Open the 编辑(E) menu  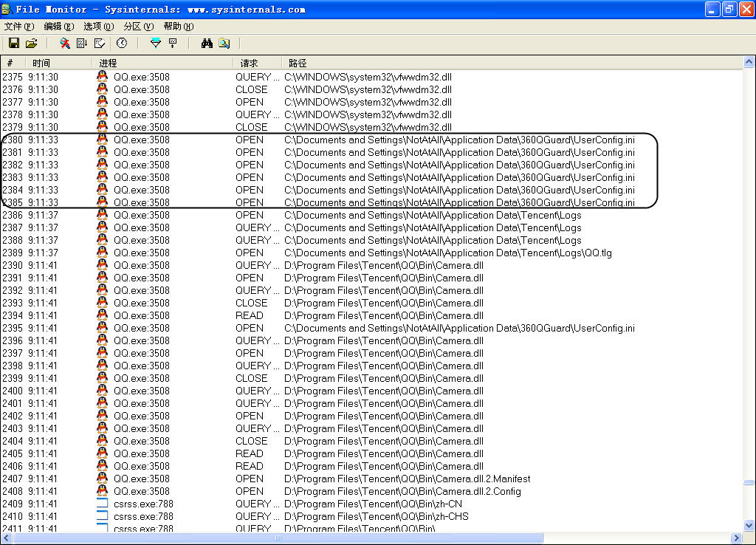click(59, 27)
